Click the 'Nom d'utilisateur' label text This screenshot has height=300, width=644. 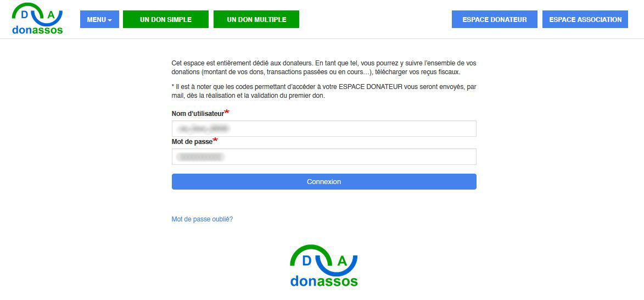[198, 114]
